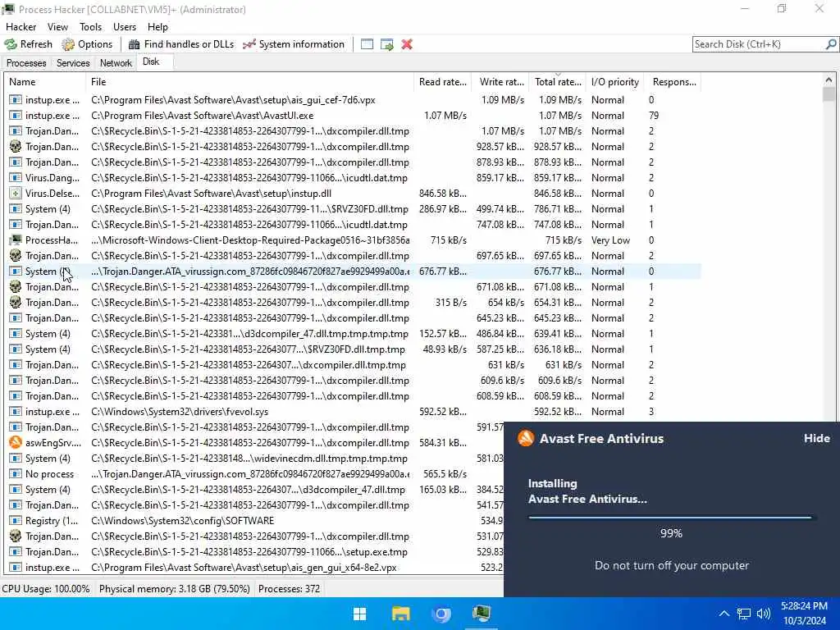This screenshot has height=630, width=840.
Task: Click the vertical scrollbar thumb
Action: [x=829, y=94]
